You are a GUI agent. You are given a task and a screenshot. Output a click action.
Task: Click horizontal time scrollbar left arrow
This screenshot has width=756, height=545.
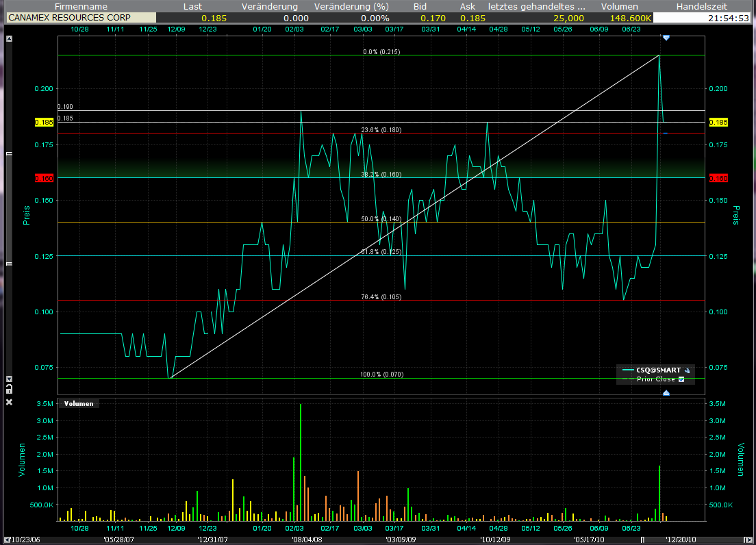tap(7, 540)
